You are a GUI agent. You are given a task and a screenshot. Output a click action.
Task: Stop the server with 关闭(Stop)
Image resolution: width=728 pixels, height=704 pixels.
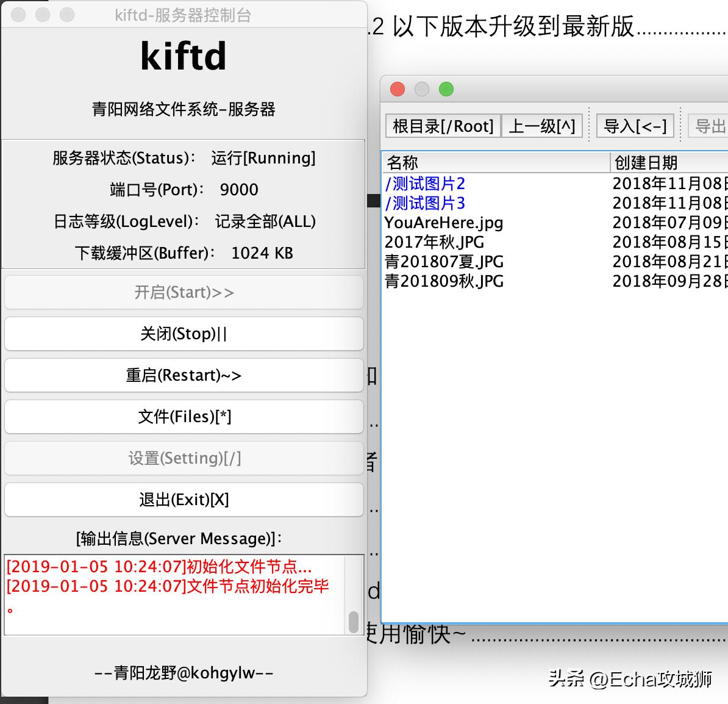[x=184, y=334]
